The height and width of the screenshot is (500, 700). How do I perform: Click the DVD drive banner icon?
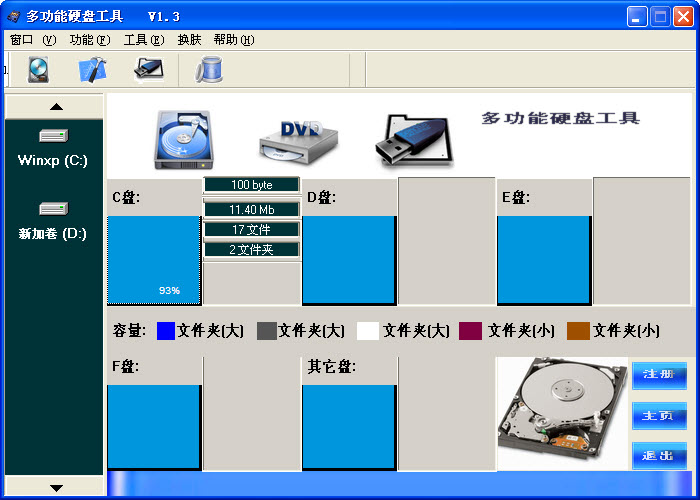point(298,139)
